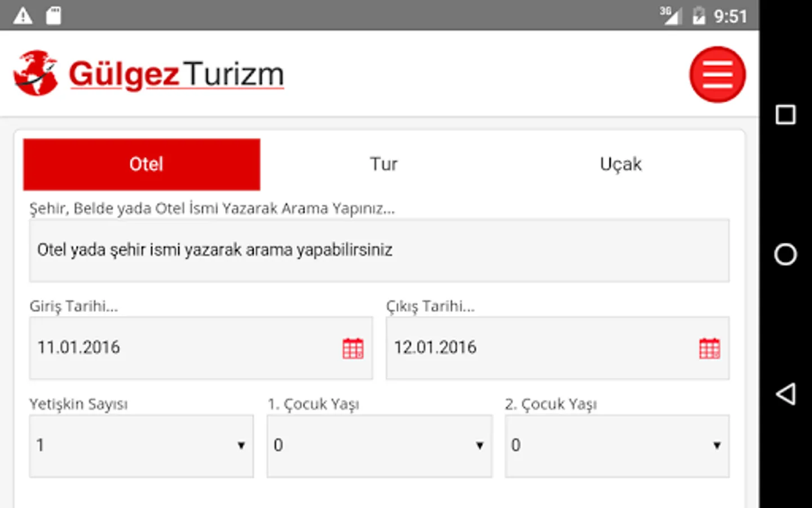Tap Android recent apps square button
The image size is (812, 508).
coord(785,115)
